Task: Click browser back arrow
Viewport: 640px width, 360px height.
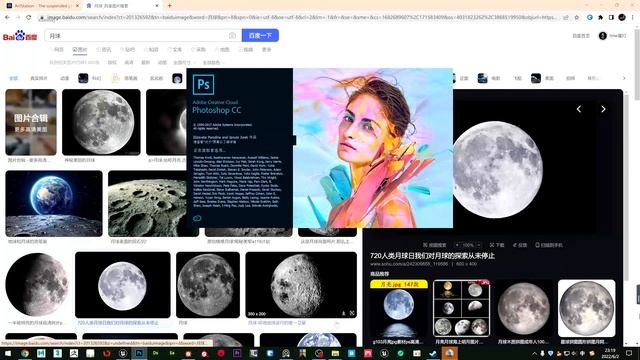Action: [7, 17]
